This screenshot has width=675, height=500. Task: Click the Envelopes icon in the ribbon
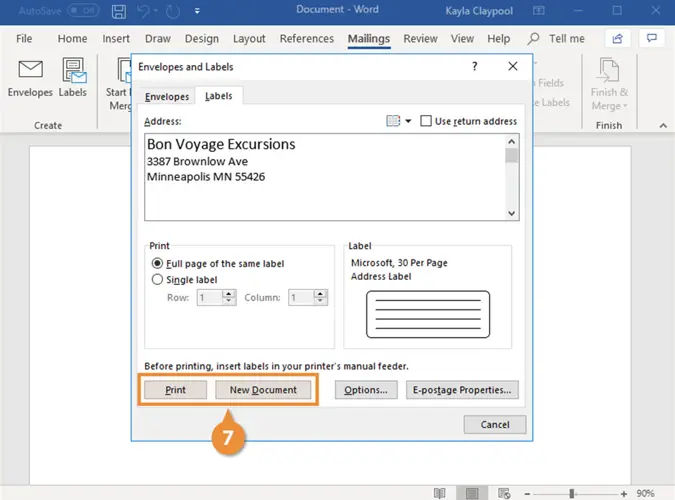30,70
